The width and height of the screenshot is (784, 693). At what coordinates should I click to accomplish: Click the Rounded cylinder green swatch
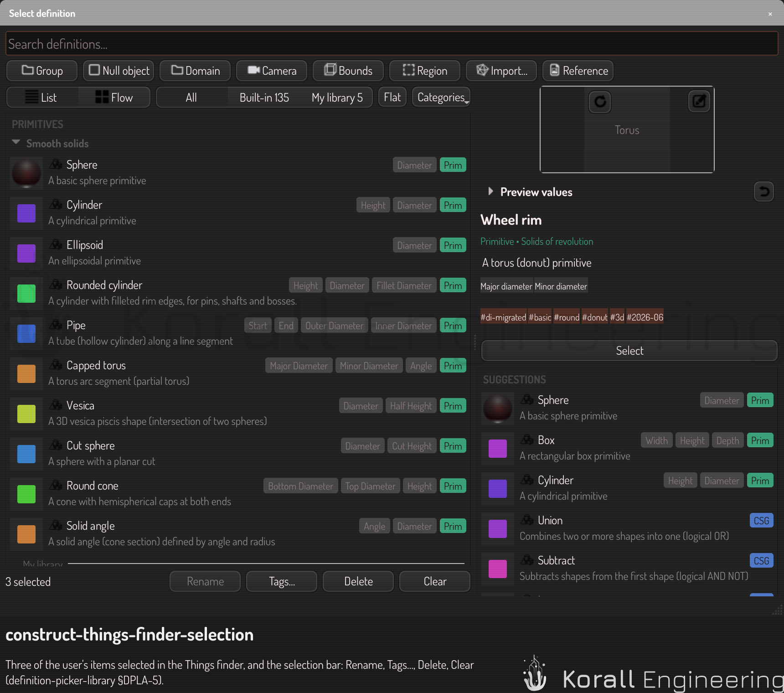tap(26, 294)
